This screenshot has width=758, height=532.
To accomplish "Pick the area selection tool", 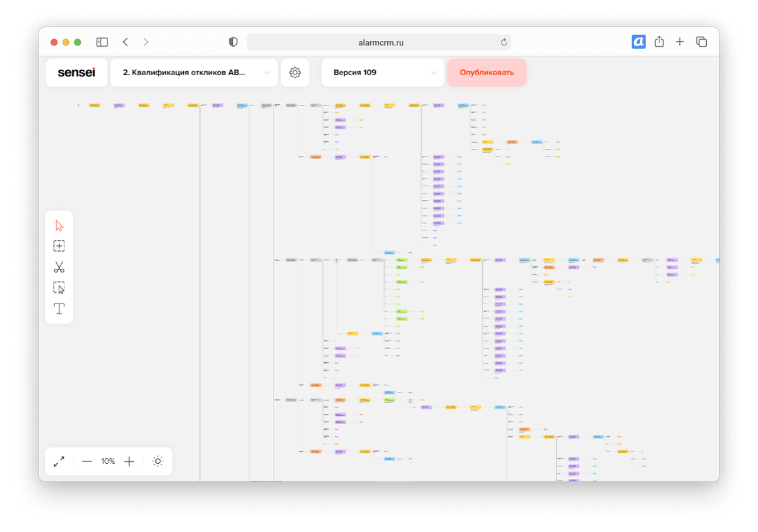I will [59, 288].
